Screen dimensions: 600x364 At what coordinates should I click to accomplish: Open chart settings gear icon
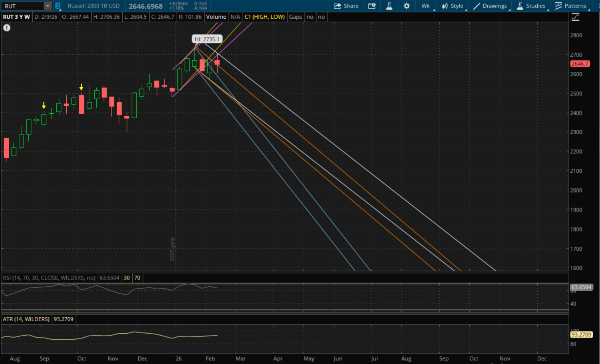point(407,6)
